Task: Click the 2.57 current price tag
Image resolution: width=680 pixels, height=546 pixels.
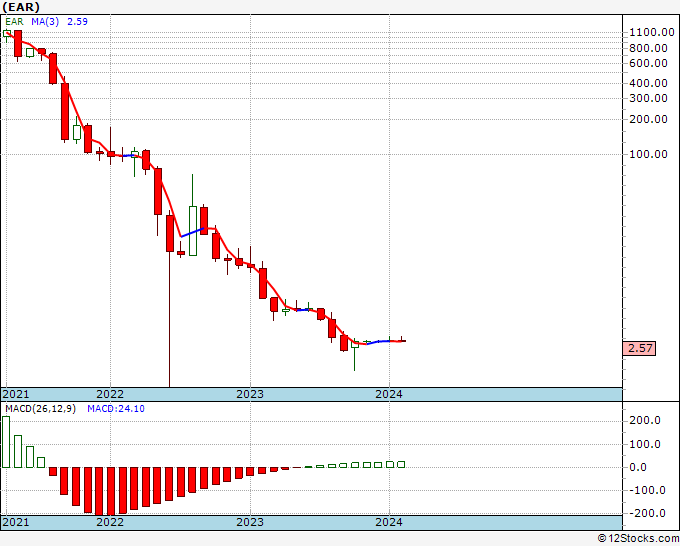Action: 639,348
